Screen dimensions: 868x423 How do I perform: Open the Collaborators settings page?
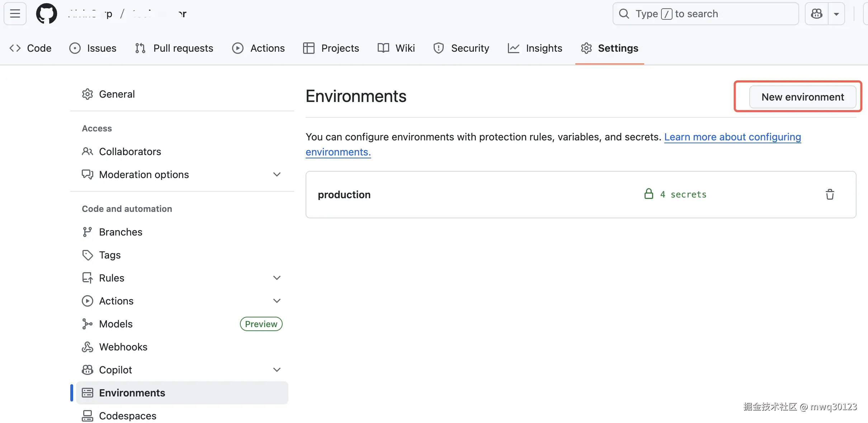[182, 152]
